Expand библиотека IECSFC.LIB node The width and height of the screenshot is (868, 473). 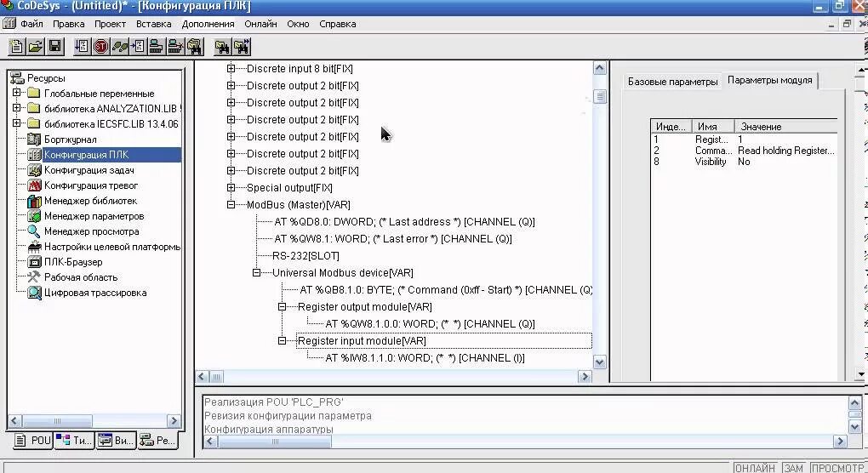pos(17,123)
